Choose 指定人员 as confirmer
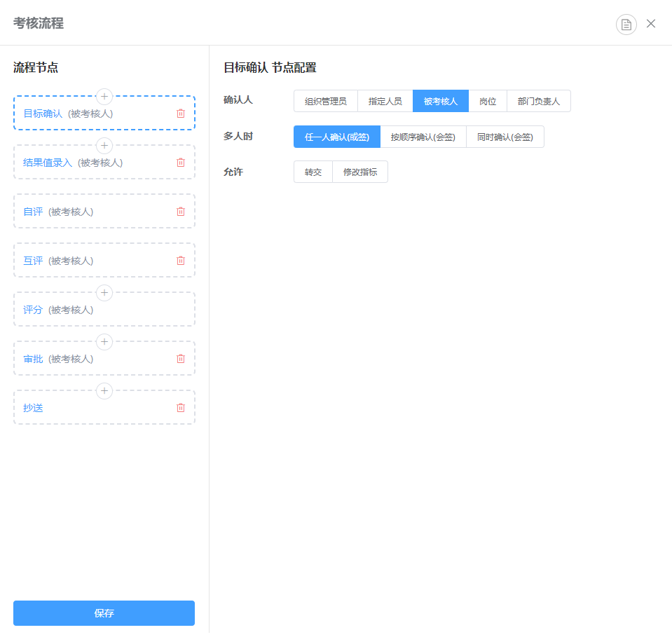This screenshot has width=672, height=644. coord(385,101)
